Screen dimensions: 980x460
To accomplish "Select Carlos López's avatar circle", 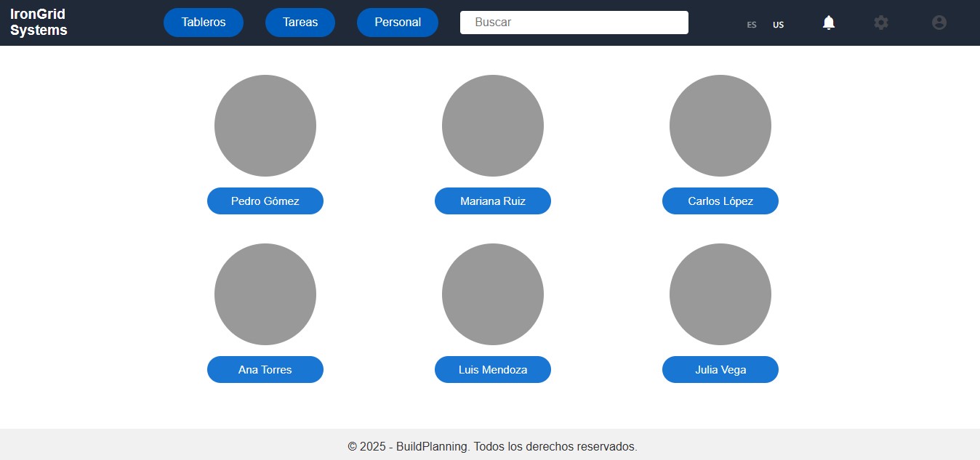I will tap(720, 126).
